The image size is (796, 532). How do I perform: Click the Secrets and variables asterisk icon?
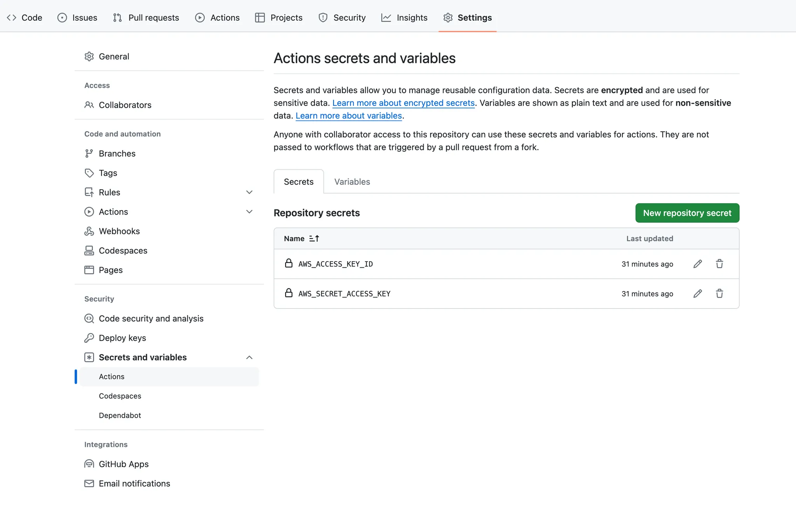pyautogui.click(x=89, y=358)
